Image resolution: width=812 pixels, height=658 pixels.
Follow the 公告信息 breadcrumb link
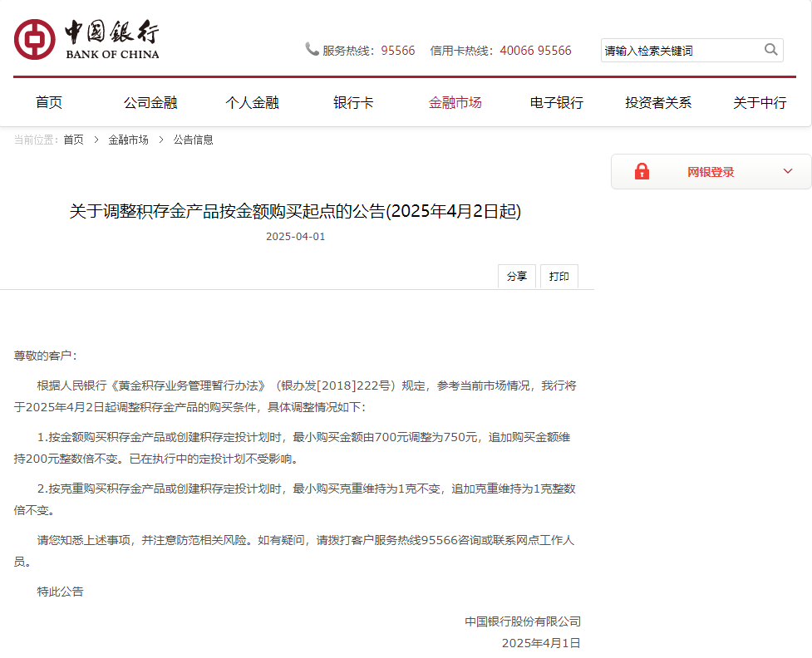click(x=192, y=140)
